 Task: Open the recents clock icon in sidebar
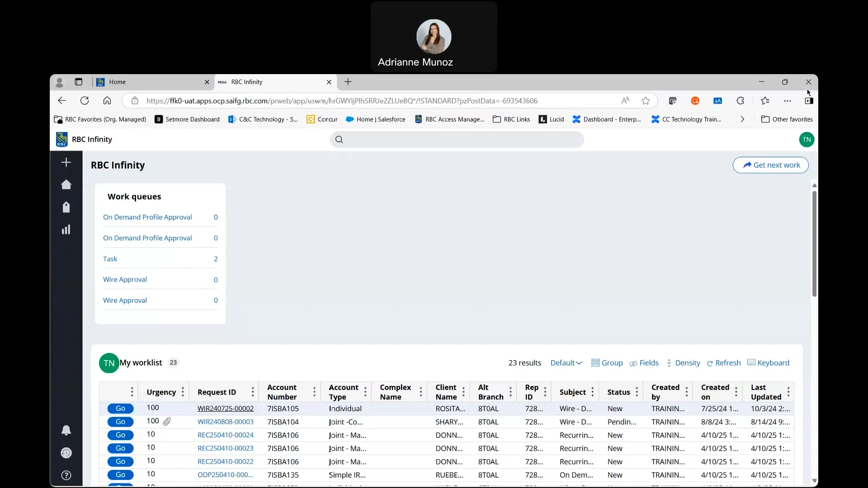[66, 453]
